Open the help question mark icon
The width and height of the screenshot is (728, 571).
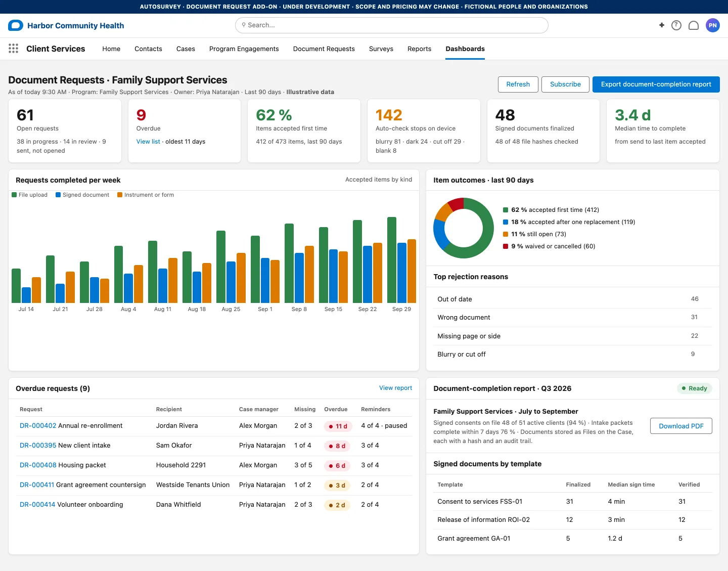[x=676, y=25]
